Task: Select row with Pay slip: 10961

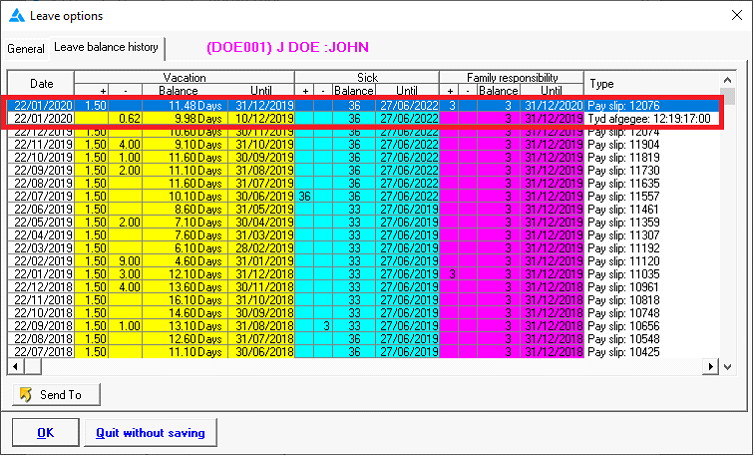Action: point(364,287)
